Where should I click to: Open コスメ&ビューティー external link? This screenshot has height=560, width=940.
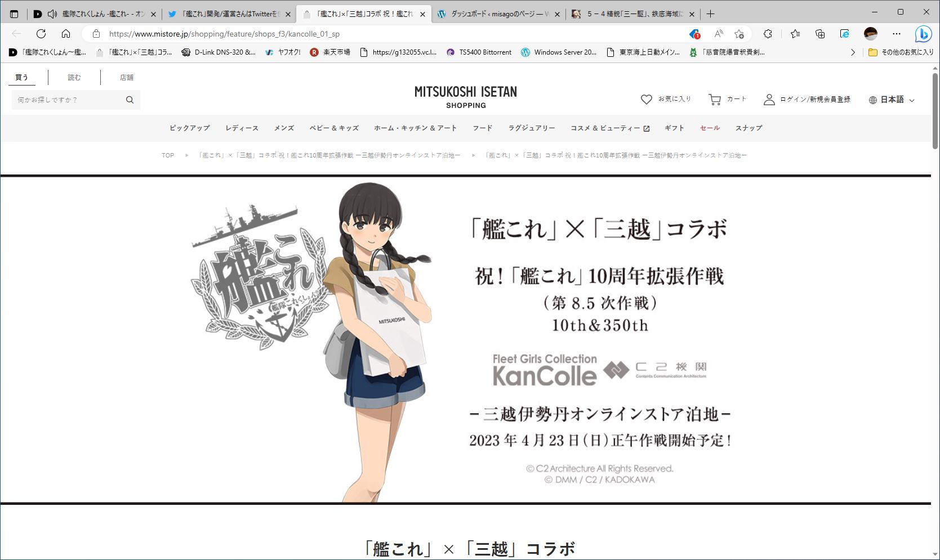[x=610, y=128]
